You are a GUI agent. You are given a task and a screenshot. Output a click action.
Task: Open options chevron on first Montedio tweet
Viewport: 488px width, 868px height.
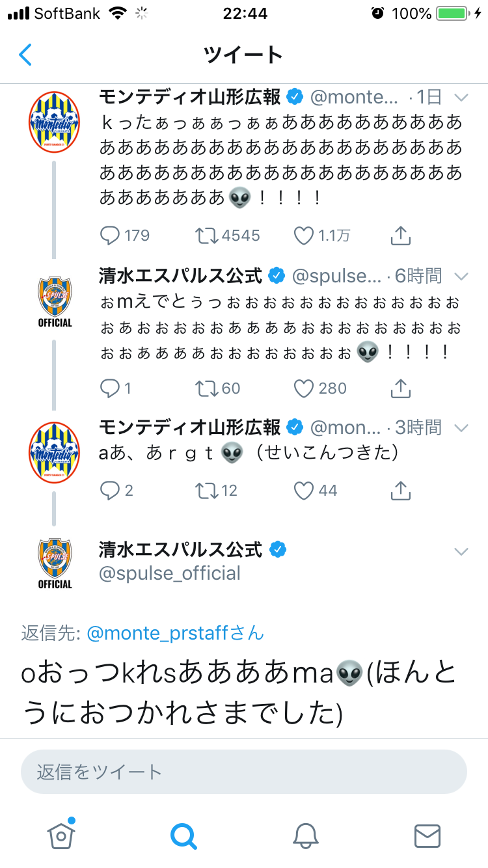pyautogui.click(x=461, y=98)
